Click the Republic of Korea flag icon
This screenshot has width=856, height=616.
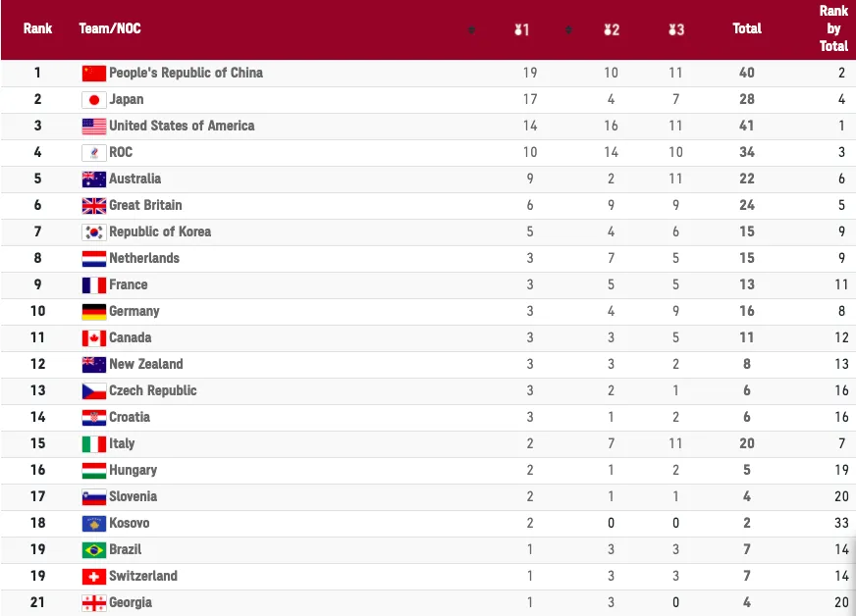[94, 231]
